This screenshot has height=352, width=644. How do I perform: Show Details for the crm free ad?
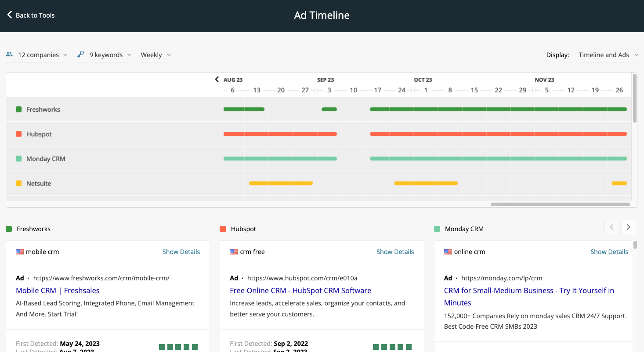(395, 252)
